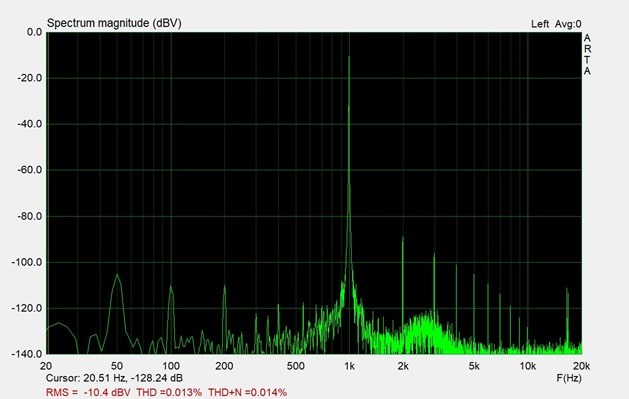
Task: Click the vertical 'ARTA' label
Action: [x=587, y=55]
